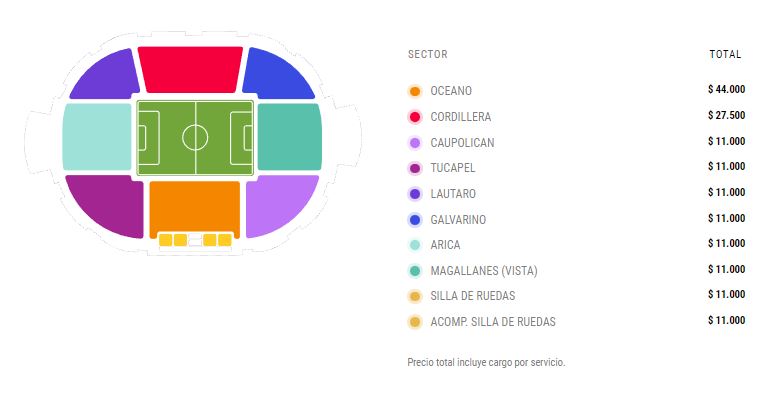Click the OCEANO orange legend dot
Screen dimensions: 771x395
pyautogui.click(x=415, y=91)
